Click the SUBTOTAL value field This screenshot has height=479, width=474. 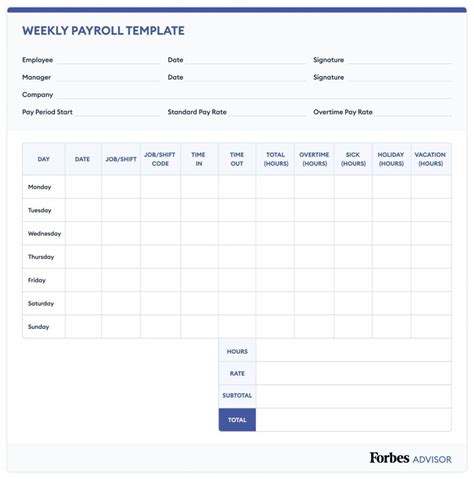click(354, 397)
